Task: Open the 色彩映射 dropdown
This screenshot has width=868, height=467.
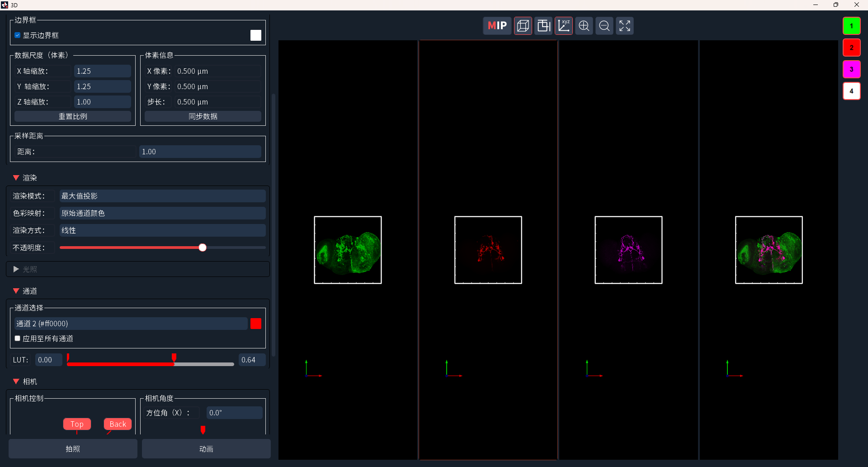Action: pos(163,213)
